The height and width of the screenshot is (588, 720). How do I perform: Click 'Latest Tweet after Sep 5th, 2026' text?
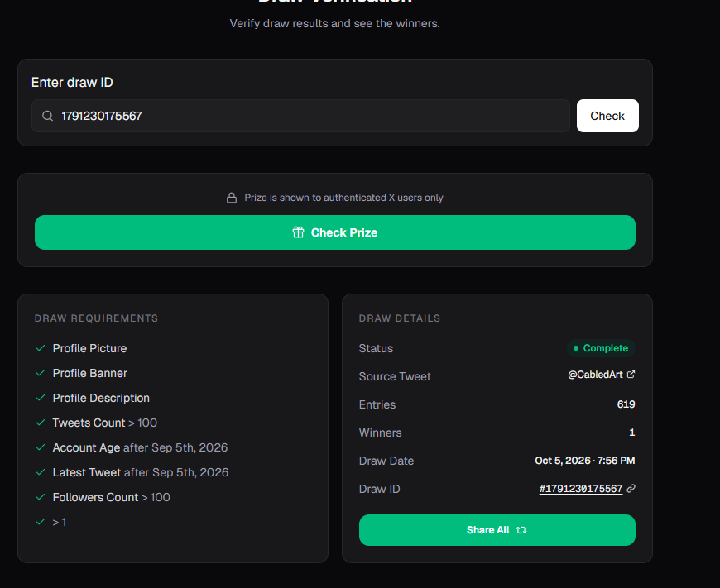coord(141,472)
